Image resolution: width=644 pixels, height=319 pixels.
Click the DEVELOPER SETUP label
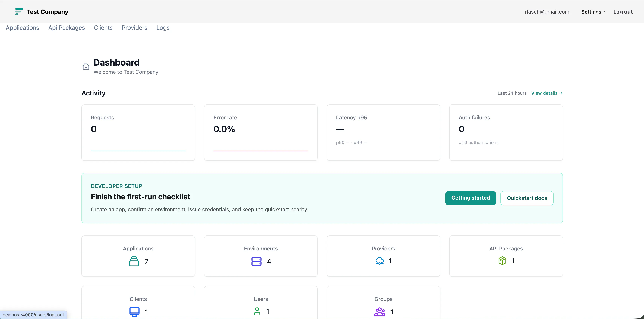(x=116, y=186)
